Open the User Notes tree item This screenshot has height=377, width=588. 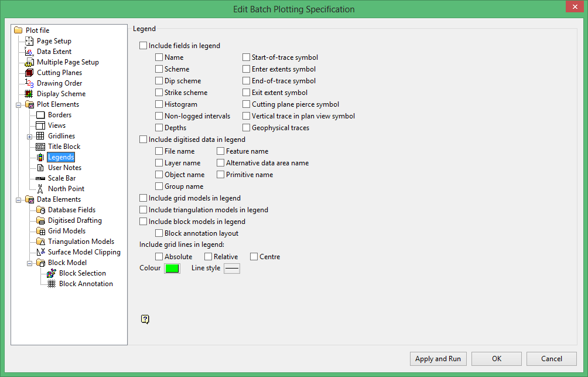point(64,168)
